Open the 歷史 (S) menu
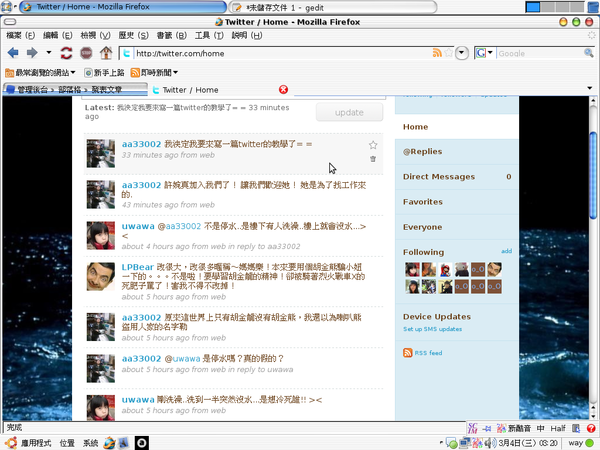This screenshot has height=450, width=600. [x=133, y=36]
